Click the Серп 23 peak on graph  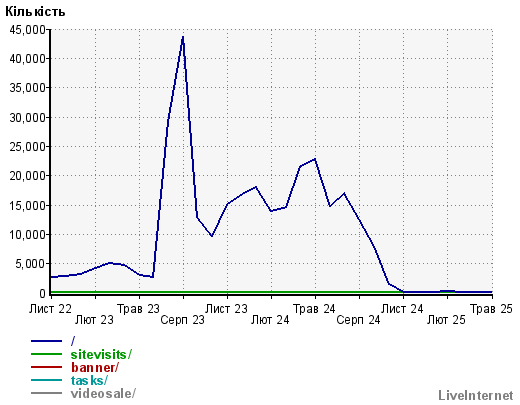[x=183, y=37]
